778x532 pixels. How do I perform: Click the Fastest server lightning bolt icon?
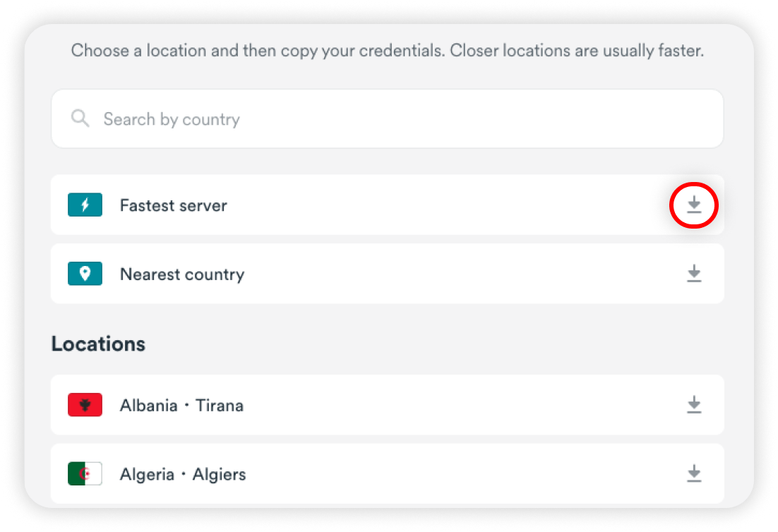pyautogui.click(x=85, y=205)
